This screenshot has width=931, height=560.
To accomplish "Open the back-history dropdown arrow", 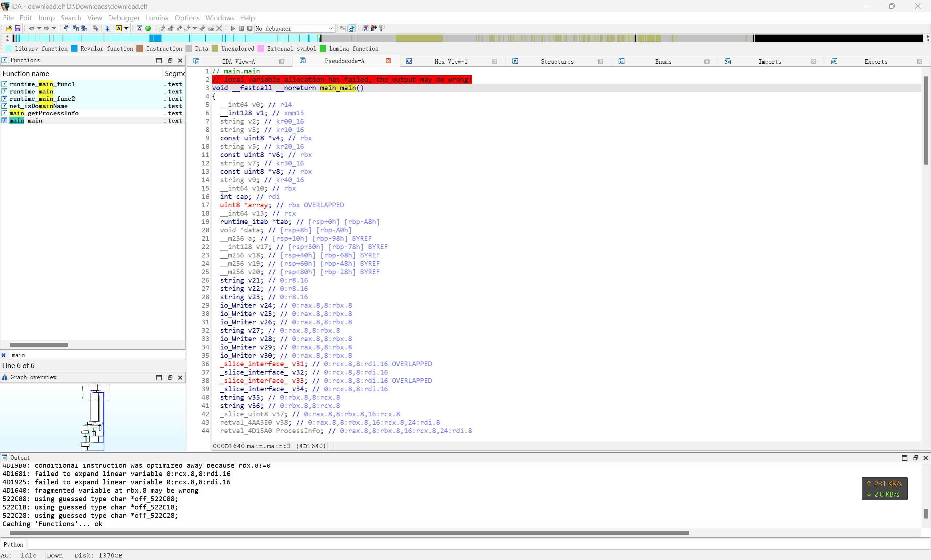I will tap(39, 28).
